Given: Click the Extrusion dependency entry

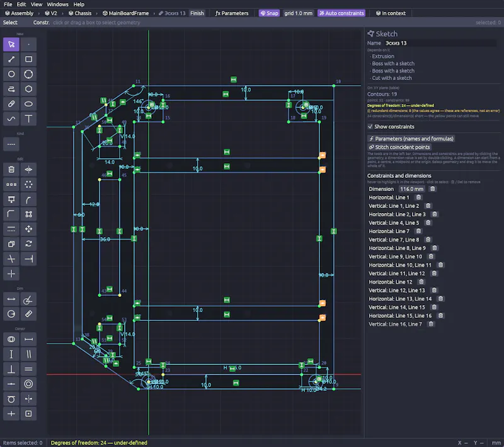Looking at the screenshot, I should tap(383, 56).
